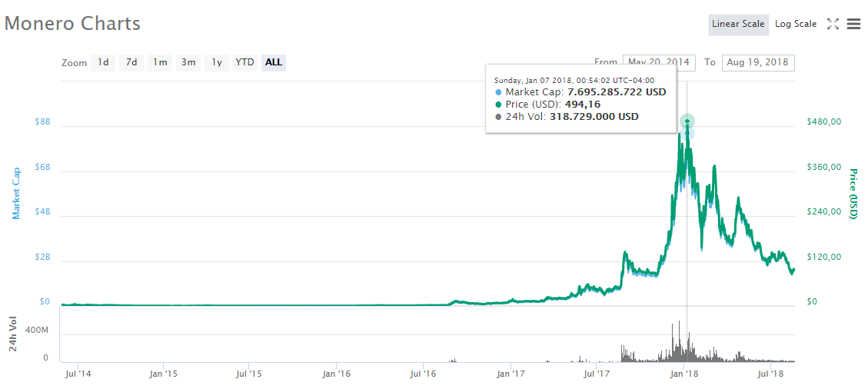
Task: Click the Jan '18 date label
Action: click(685, 374)
